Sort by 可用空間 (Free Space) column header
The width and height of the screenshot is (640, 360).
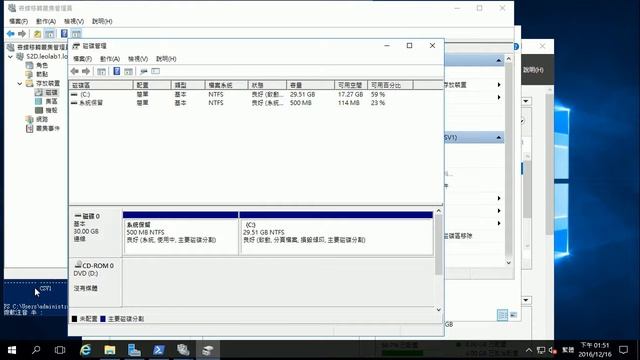[351, 85]
